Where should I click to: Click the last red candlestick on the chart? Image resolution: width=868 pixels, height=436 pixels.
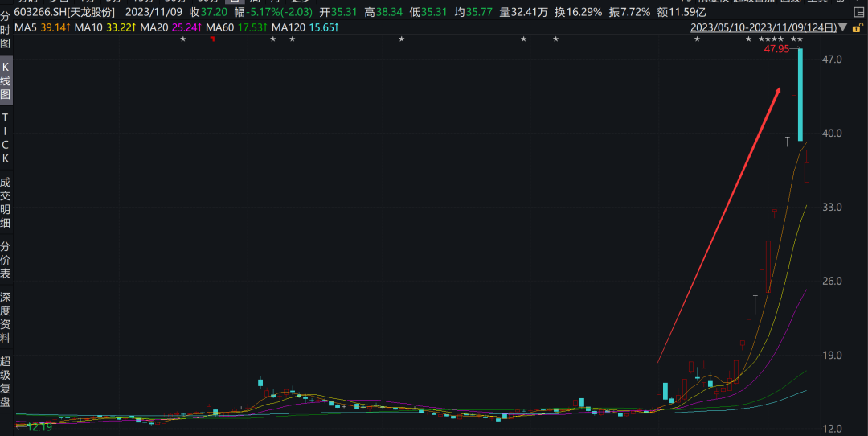click(808, 172)
